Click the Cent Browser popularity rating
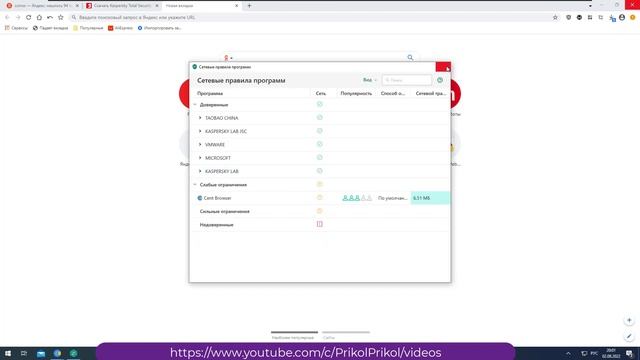The width and height of the screenshot is (640, 360). tap(357, 198)
